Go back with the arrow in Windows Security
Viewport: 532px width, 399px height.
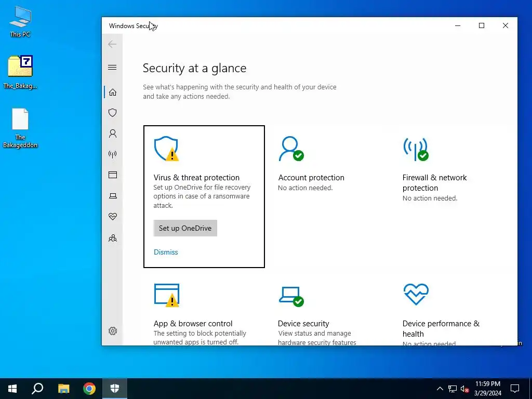[x=112, y=44]
